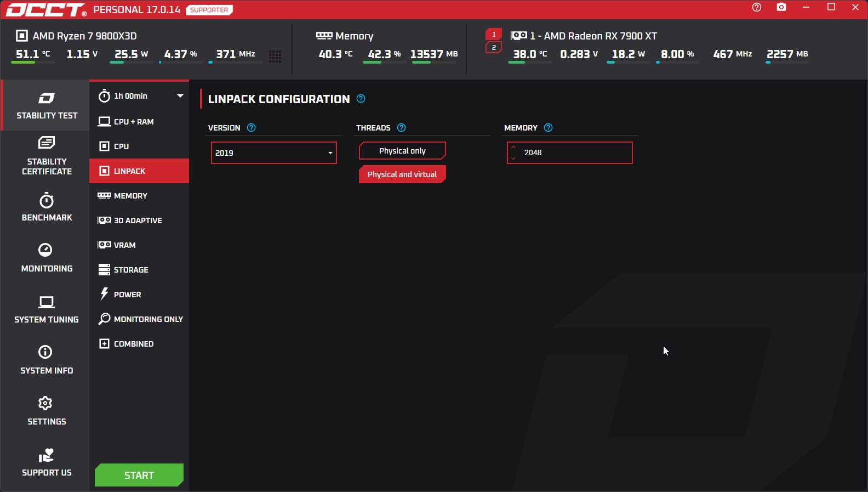Select the CPU + RAM test
Image resolution: width=868 pixels, height=492 pixels.
pos(139,122)
